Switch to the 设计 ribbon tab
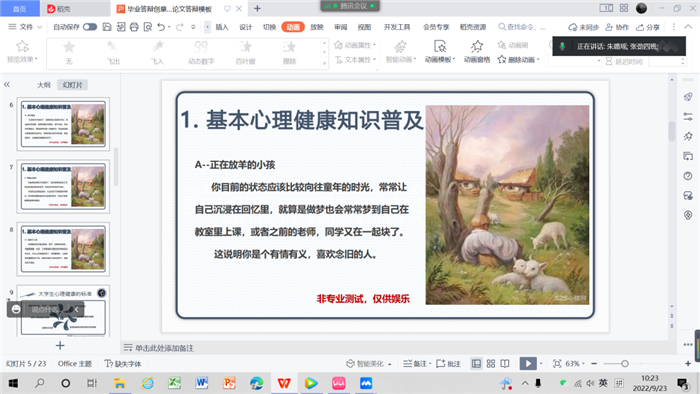This screenshot has height=394, width=700. point(246,27)
